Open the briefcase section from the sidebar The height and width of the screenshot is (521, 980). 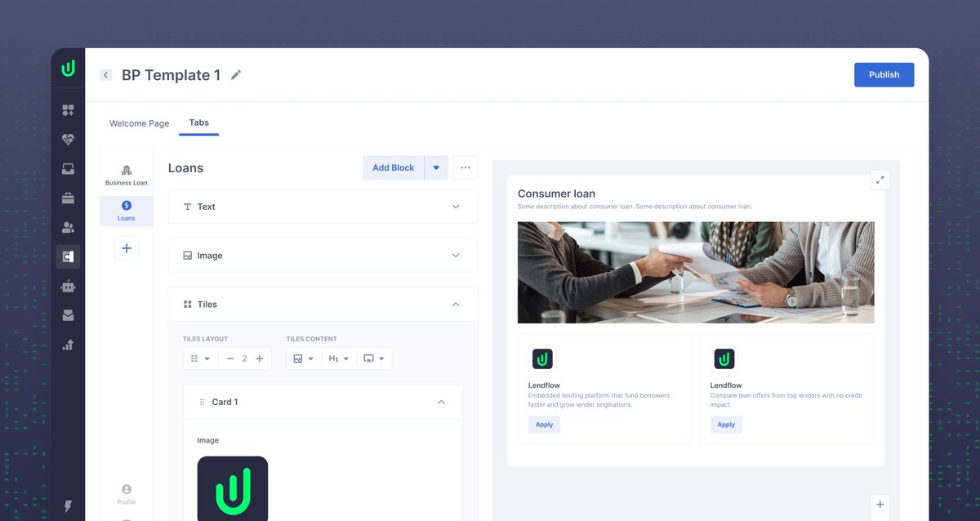[x=68, y=198]
